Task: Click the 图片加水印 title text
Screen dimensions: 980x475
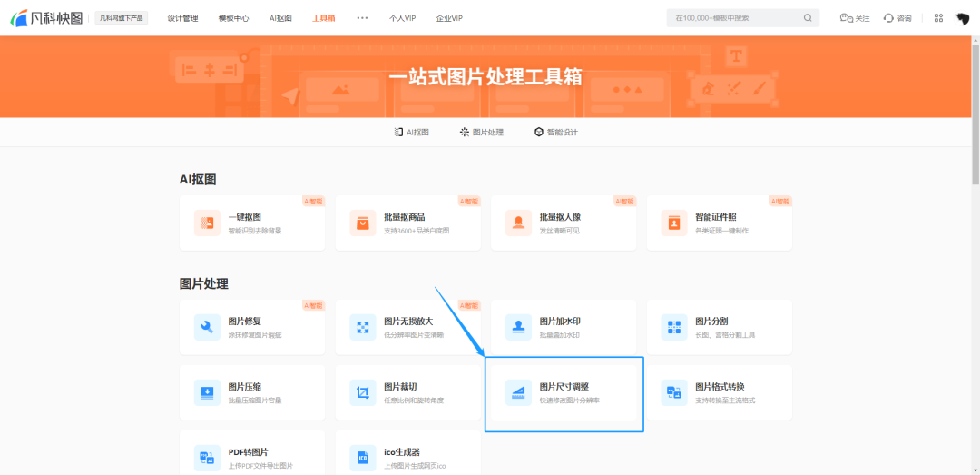Action: pyautogui.click(x=560, y=321)
